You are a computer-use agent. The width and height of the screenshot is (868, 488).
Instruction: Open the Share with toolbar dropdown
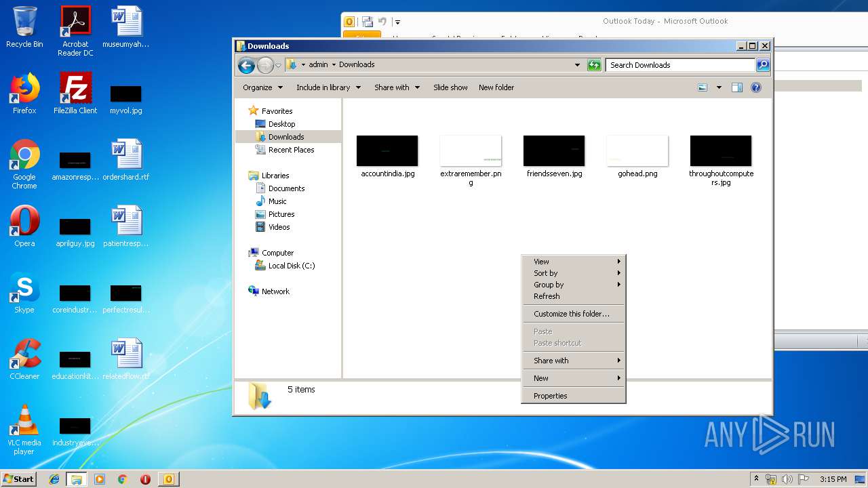tap(397, 87)
